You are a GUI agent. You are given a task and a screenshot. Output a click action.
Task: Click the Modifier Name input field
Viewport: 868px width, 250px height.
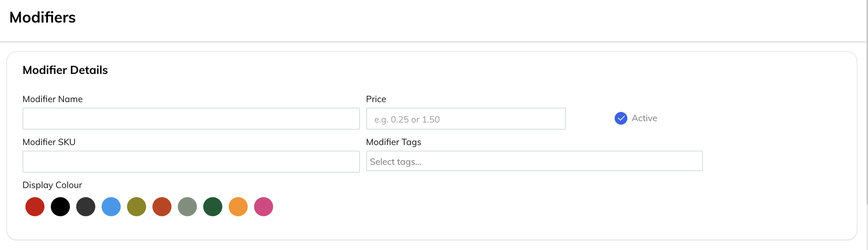[191, 119]
